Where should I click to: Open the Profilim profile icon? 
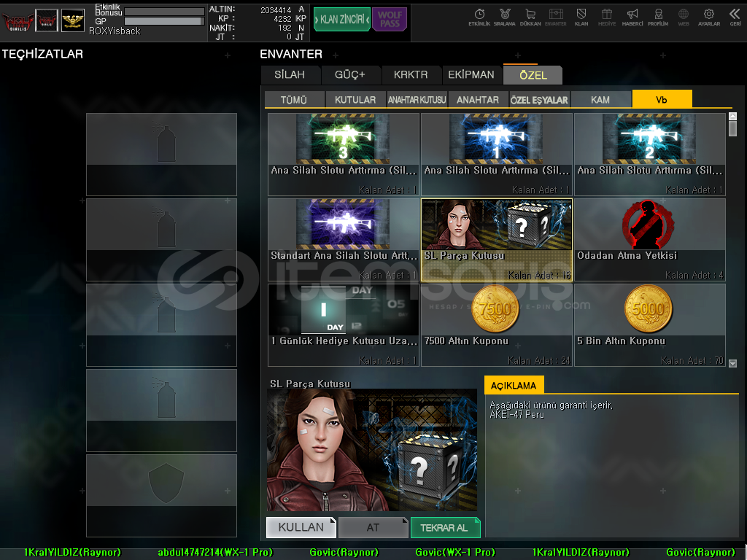(658, 17)
